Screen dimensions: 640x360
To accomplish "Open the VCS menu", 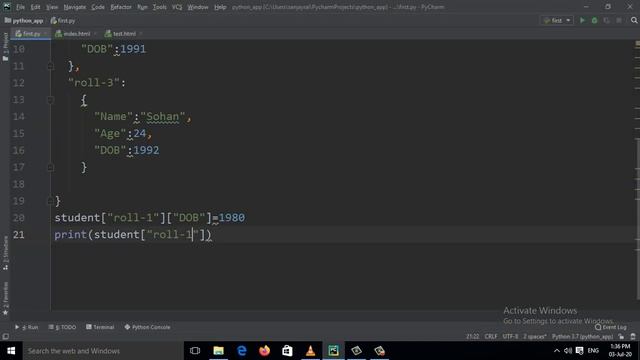I will click(177, 7).
